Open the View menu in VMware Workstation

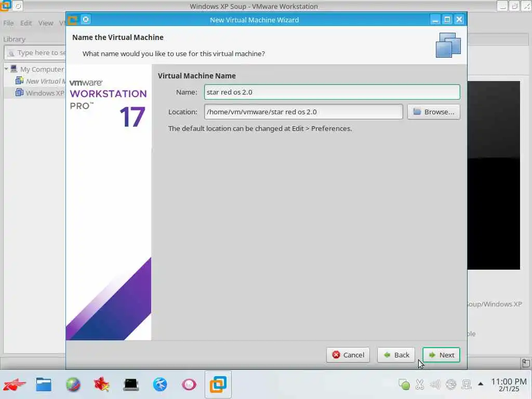click(46, 23)
